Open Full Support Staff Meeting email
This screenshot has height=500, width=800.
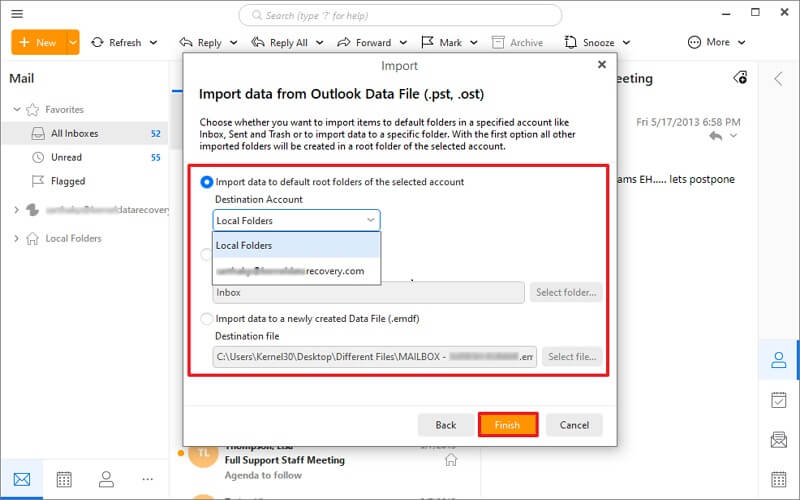pyautogui.click(x=285, y=460)
